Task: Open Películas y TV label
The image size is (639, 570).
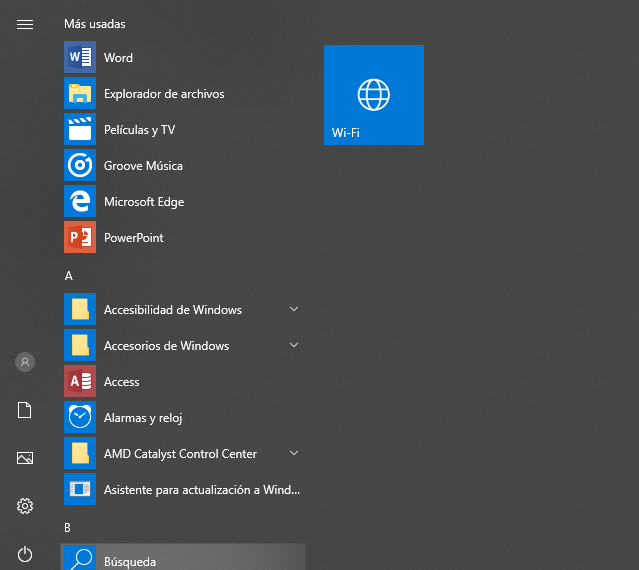Action: click(139, 130)
